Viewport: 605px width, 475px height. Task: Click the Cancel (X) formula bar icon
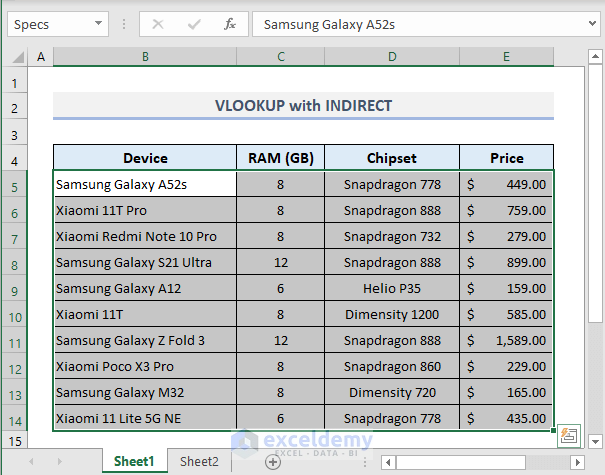pyautogui.click(x=158, y=24)
